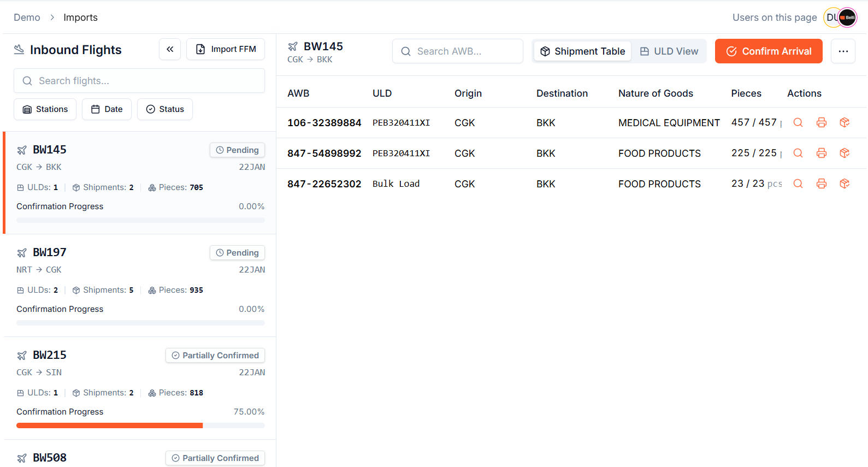Select the BW215 flight card
Viewport: 868px width, 467px height.
click(140, 388)
